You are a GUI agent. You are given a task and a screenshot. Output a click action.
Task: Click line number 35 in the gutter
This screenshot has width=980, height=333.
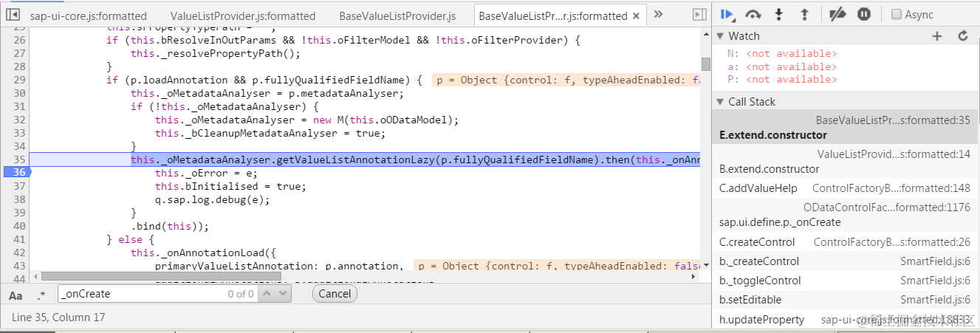click(x=20, y=159)
